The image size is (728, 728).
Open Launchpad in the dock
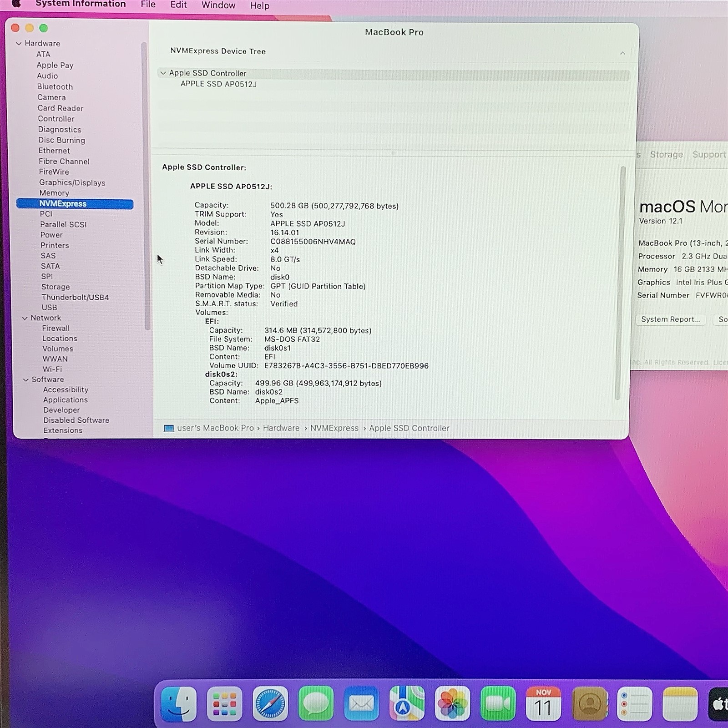(224, 704)
